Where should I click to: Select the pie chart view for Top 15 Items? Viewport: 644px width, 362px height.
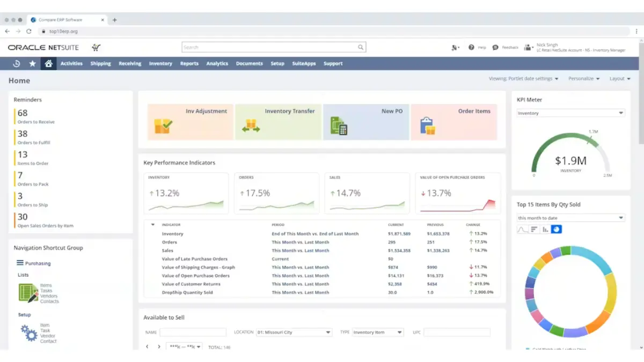pos(557,229)
